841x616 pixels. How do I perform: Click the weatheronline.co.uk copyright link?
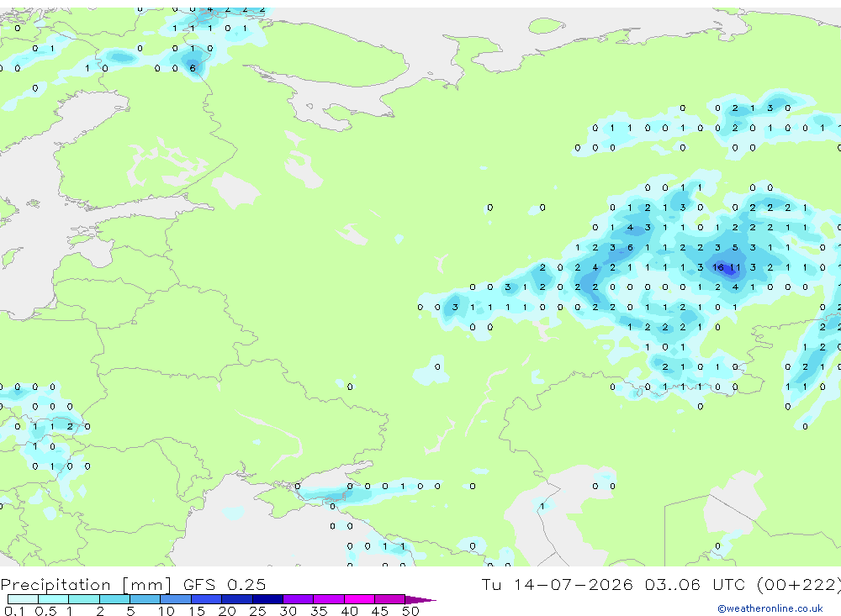coord(770,608)
